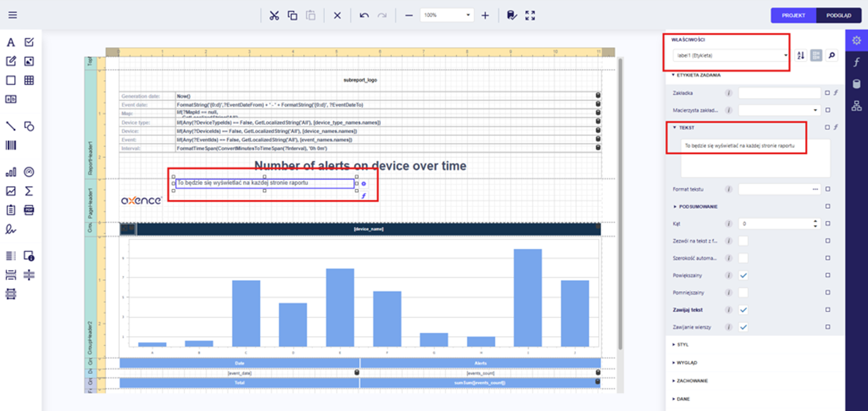Image resolution: width=868 pixels, height=411 pixels.
Task: Switch to the PODGLĄD tab
Action: (839, 15)
